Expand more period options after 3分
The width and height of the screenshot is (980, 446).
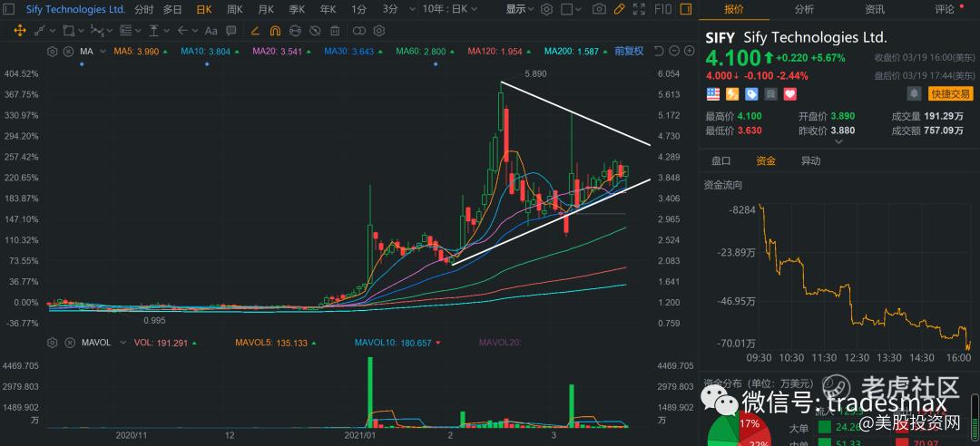click(x=411, y=9)
